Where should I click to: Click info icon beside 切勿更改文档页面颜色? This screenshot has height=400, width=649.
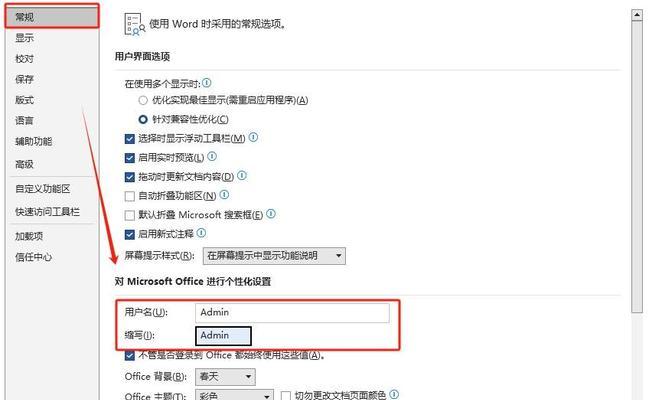pos(394,394)
